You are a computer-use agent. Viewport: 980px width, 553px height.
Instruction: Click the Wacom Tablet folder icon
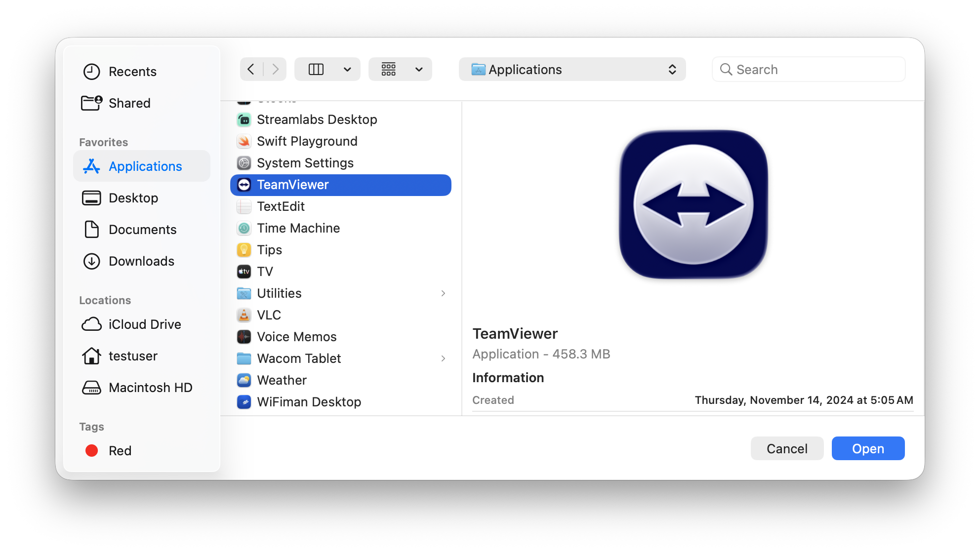tap(244, 358)
